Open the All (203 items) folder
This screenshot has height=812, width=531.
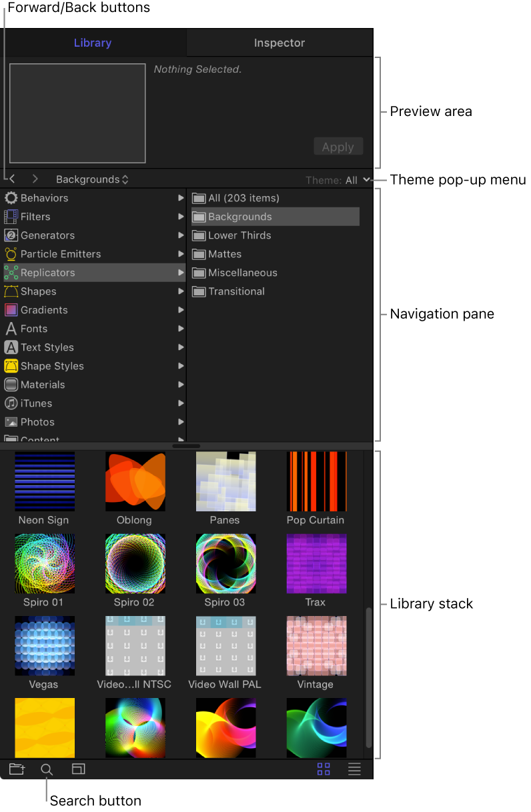coord(275,198)
